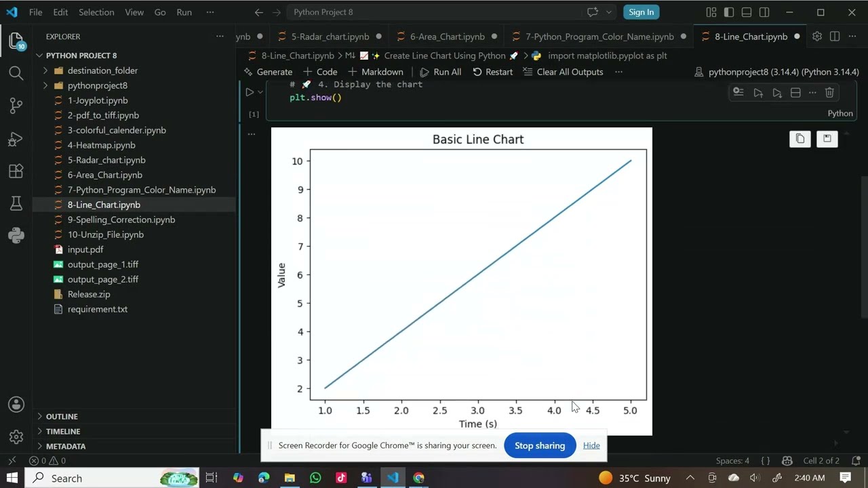Open the Explorer panel more actions ellipsis

point(220,37)
